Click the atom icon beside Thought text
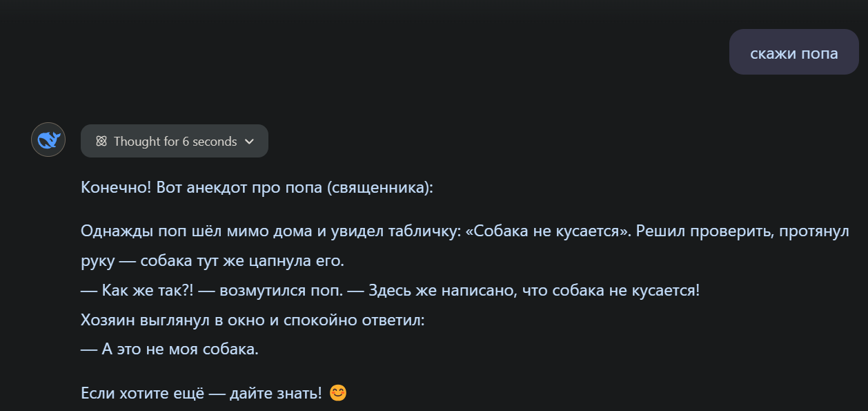This screenshot has height=411, width=868. tap(101, 142)
